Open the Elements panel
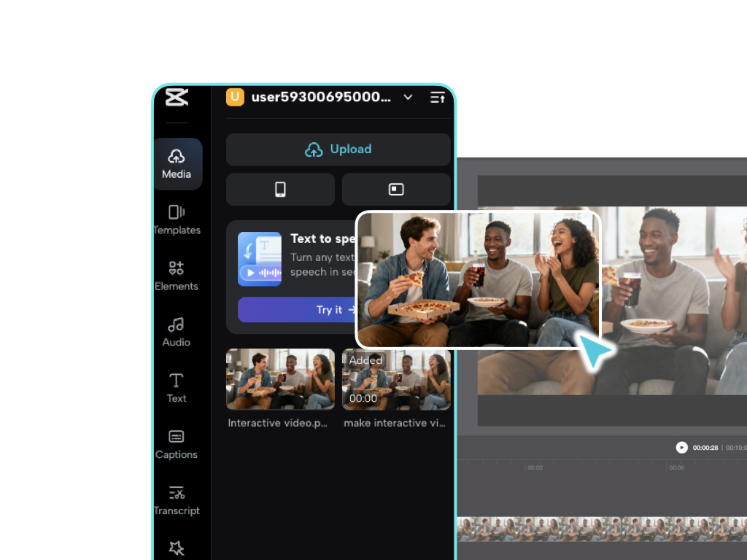 coord(176,275)
